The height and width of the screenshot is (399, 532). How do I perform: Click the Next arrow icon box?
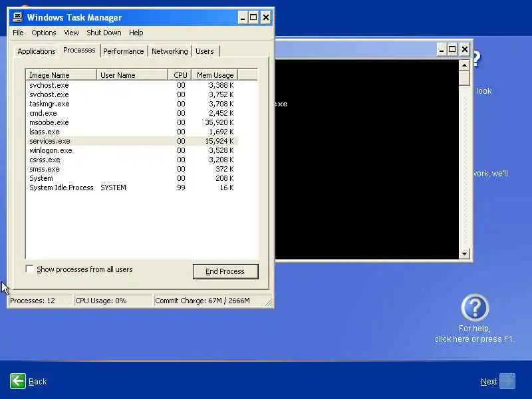click(x=507, y=381)
